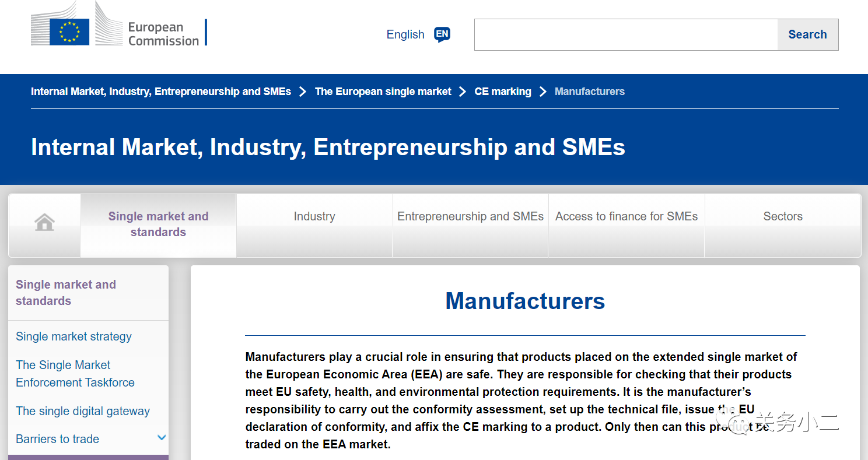The width and height of the screenshot is (868, 460).
Task: Click the breadcrumb arrow after CE marking
Action: (543, 92)
